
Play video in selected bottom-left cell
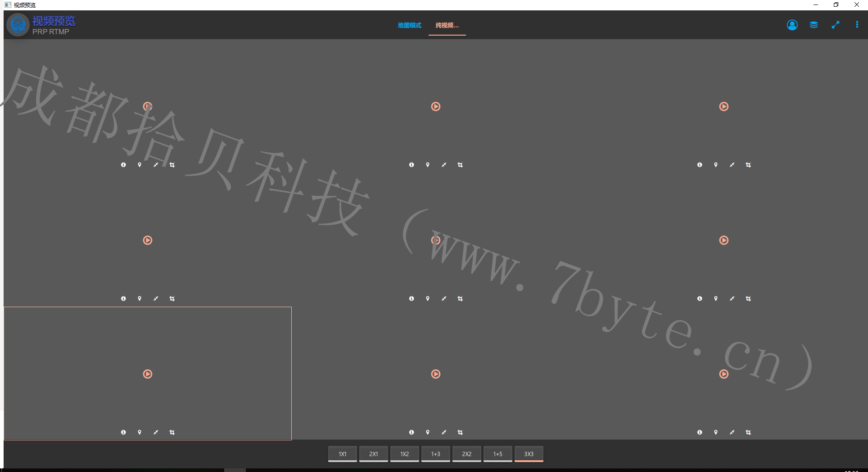click(x=148, y=374)
